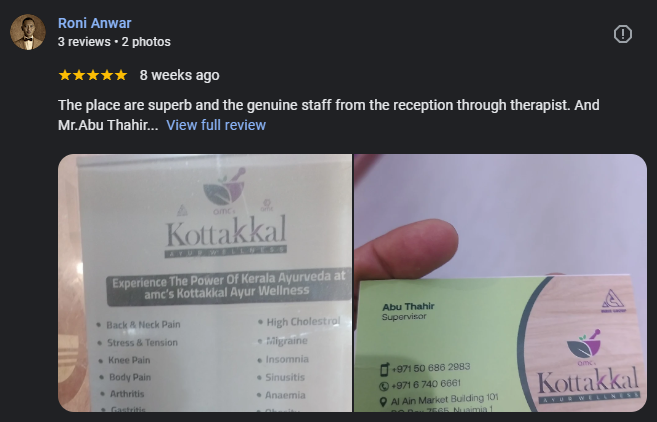The image size is (657, 422).
Task: Open the Abu Thahir business card photo
Action: pos(500,283)
